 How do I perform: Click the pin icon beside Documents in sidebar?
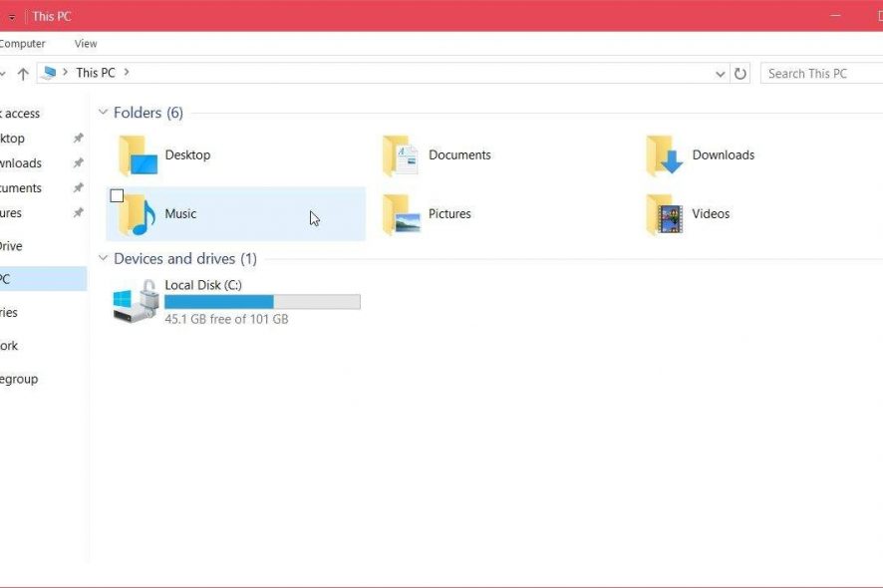click(79, 187)
